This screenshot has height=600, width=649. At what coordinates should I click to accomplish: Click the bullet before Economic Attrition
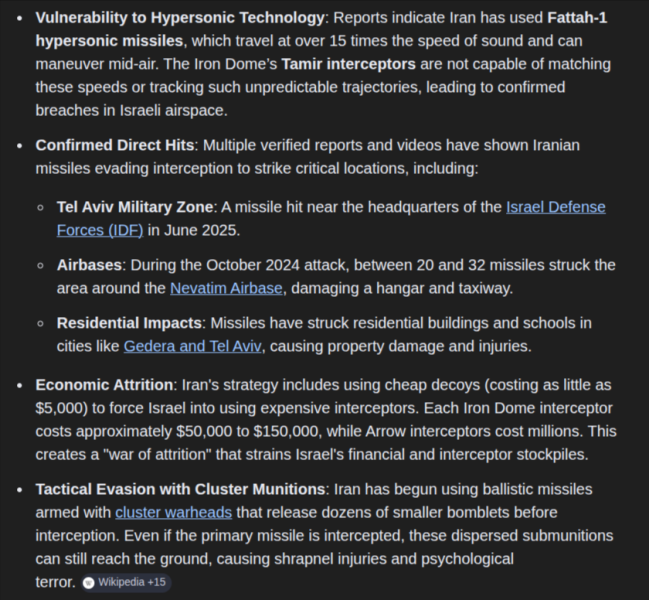pos(19,385)
